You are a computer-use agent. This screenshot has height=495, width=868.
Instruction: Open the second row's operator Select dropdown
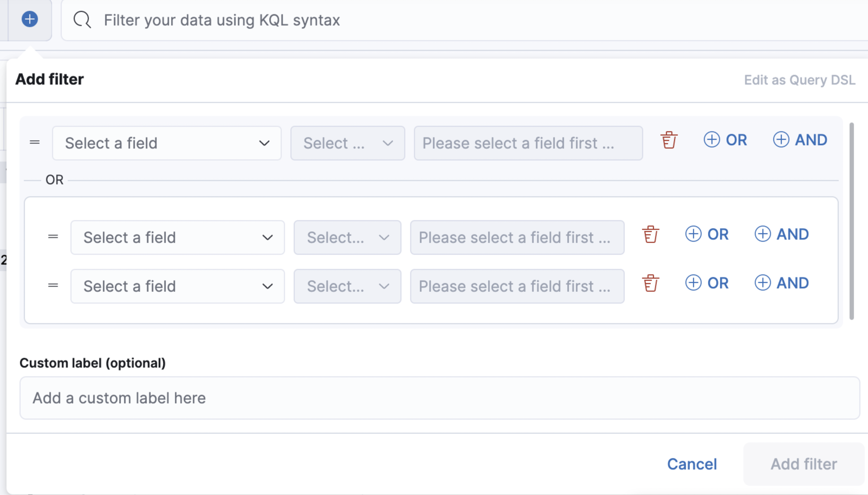(x=348, y=237)
